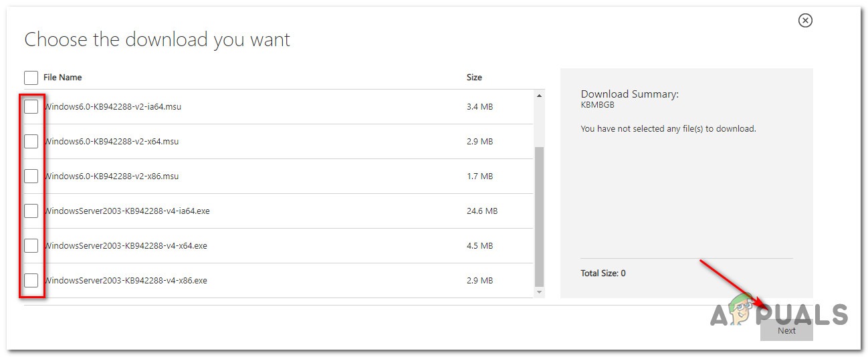Click the WindowsServer2003-KB942288-v4-x64.exe file name

pos(125,246)
